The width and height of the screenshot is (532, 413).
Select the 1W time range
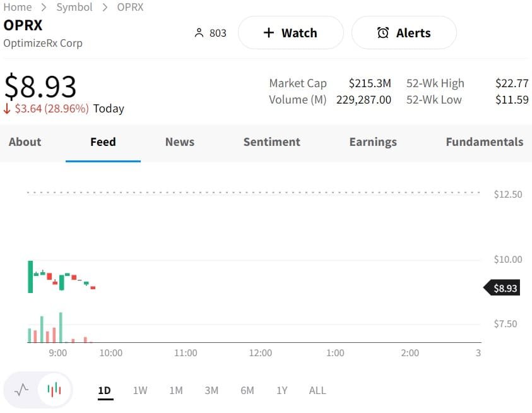[140, 390]
